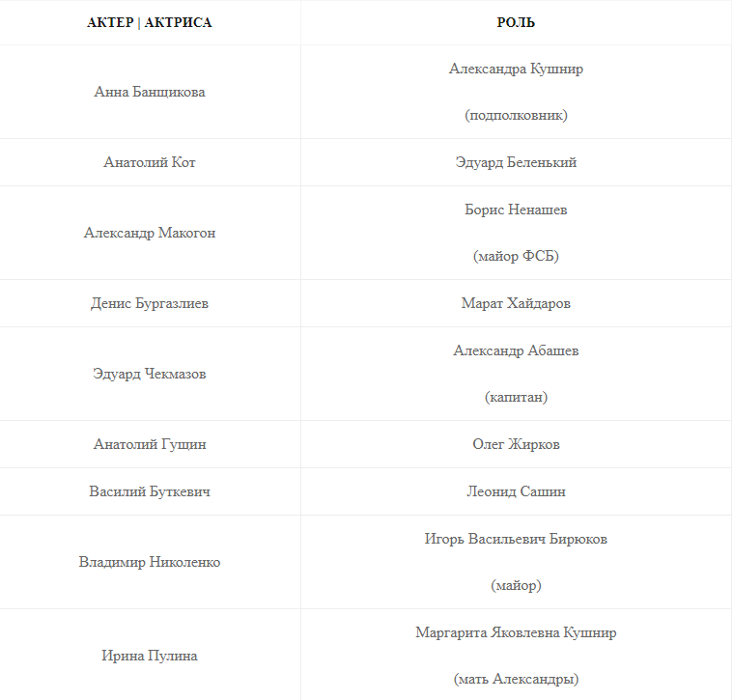Click the "РОЛЬ" column header
733x700 pixels.
point(516,22)
